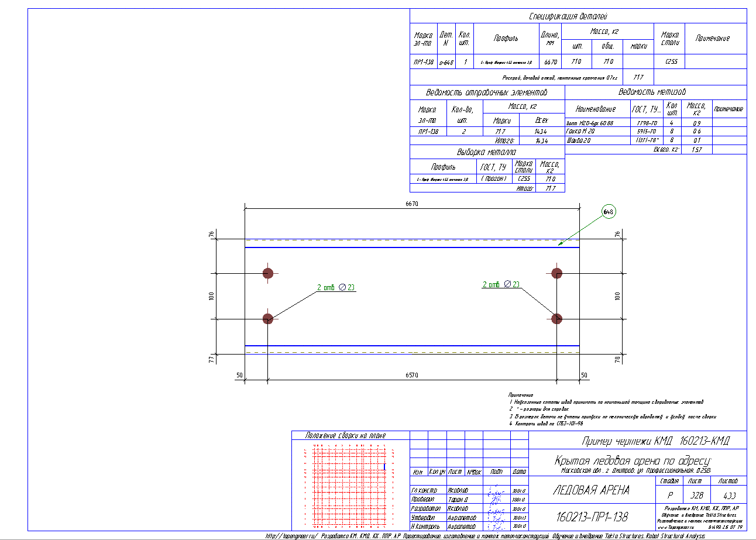756x540 pixels.
Task: Click the 'Примечание' notes block
Action: pyautogui.click(x=612, y=409)
